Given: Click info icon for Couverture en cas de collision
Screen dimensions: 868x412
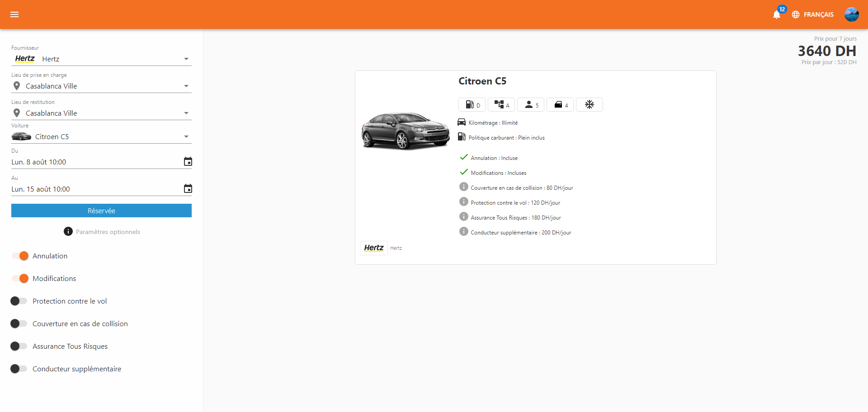Looking at the screenshot, I should point(464,187).
